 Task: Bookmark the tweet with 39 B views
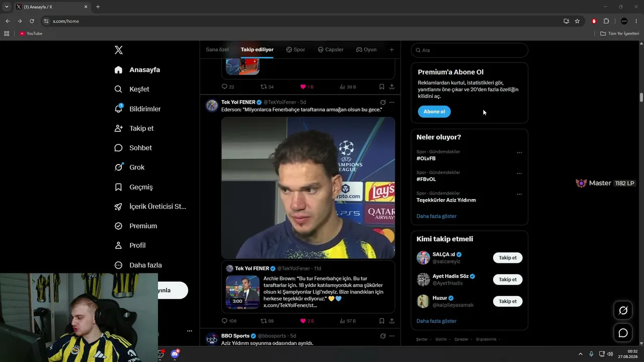click(x=382, y=86)
